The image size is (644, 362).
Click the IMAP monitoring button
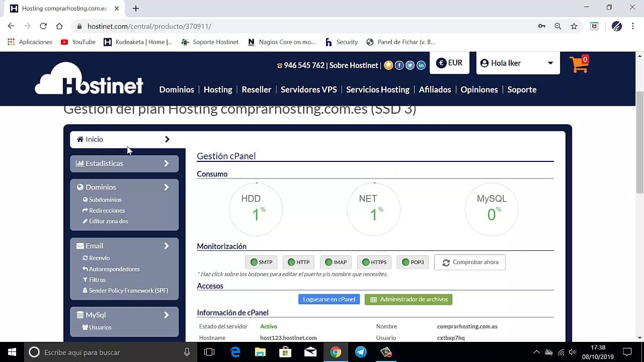tap(336, 262)
